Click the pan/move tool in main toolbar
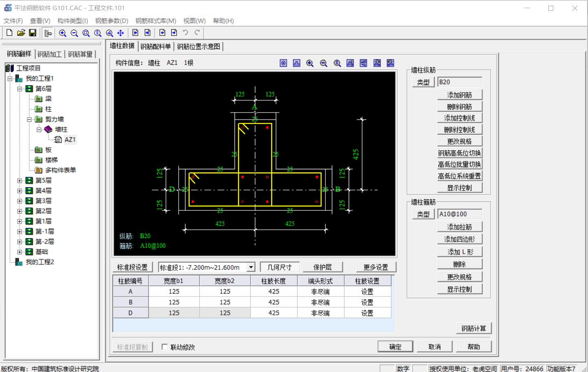The image size is (588, 372). (120, 33)
